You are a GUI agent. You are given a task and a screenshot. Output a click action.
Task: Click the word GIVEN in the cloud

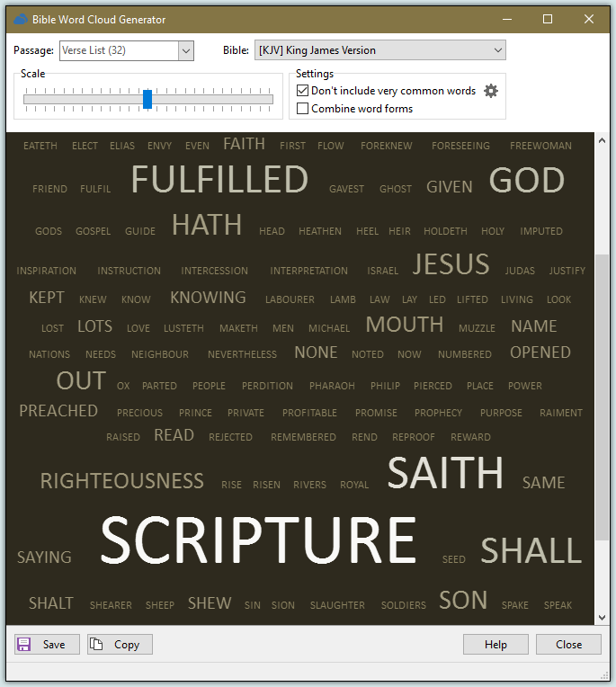click(x=450, y=187)
